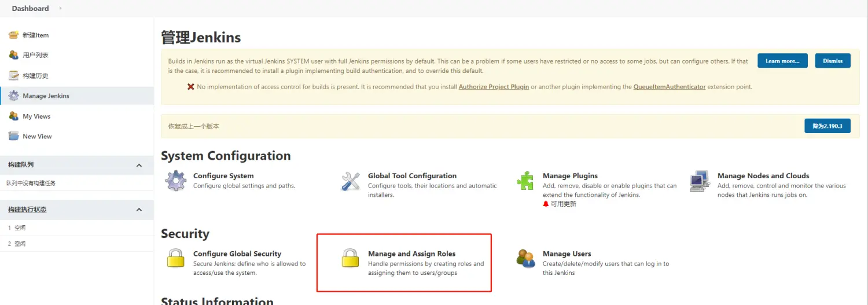
Task: Open the Authorize Project Plugin link
Action: point(494,87)
